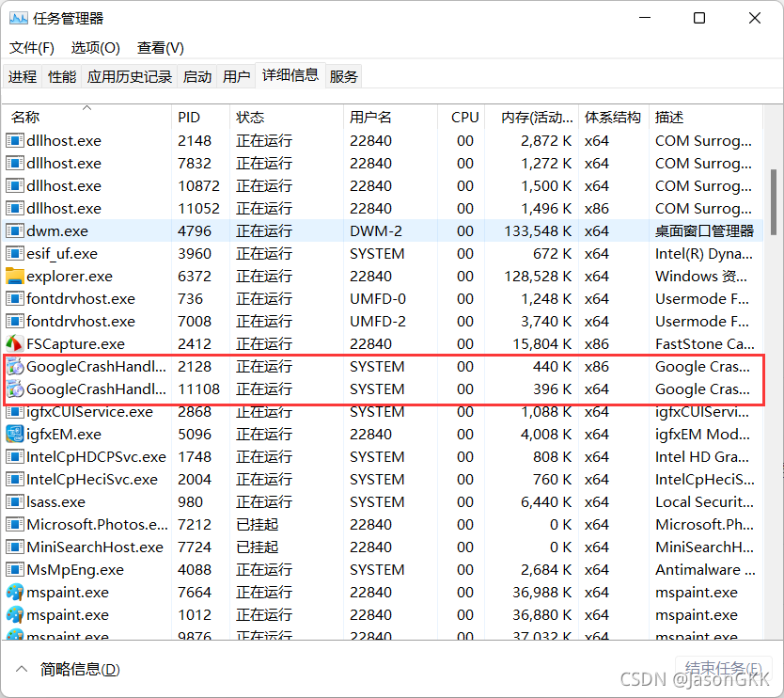Click PID cell 10872
Image resolution: width=784 pixels, height=698 pixels.
198,185
